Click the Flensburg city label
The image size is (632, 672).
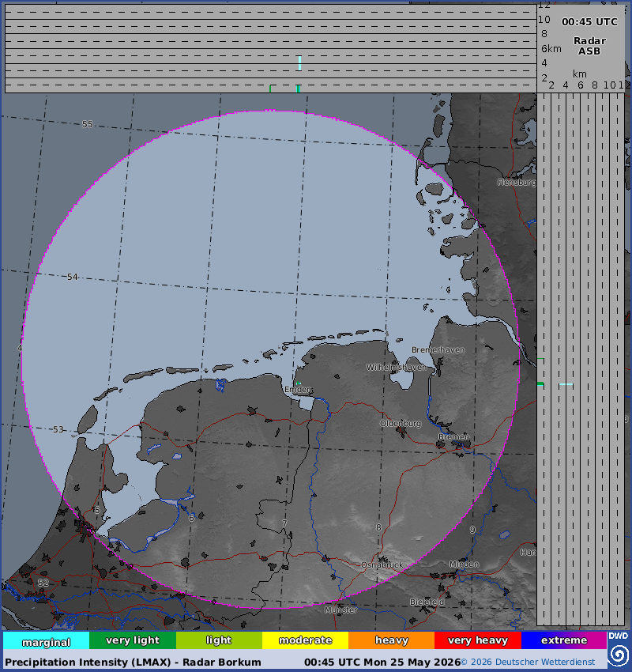pyautogui.click(x=517, y=182)
